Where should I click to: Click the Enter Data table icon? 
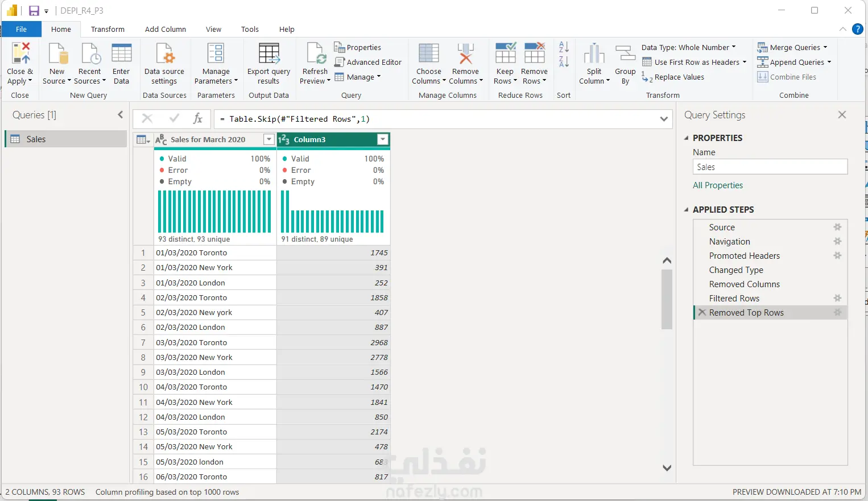pyautogui.click(x=121, y=53)
